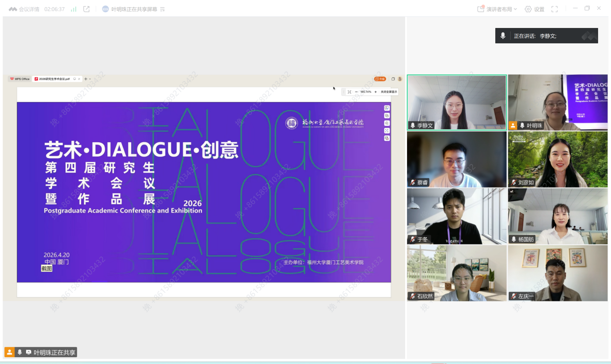Zoom out with minus beside 185.74%
This screenshot has width=611, height=364.
pyautogui.click(x=356, y=92)
